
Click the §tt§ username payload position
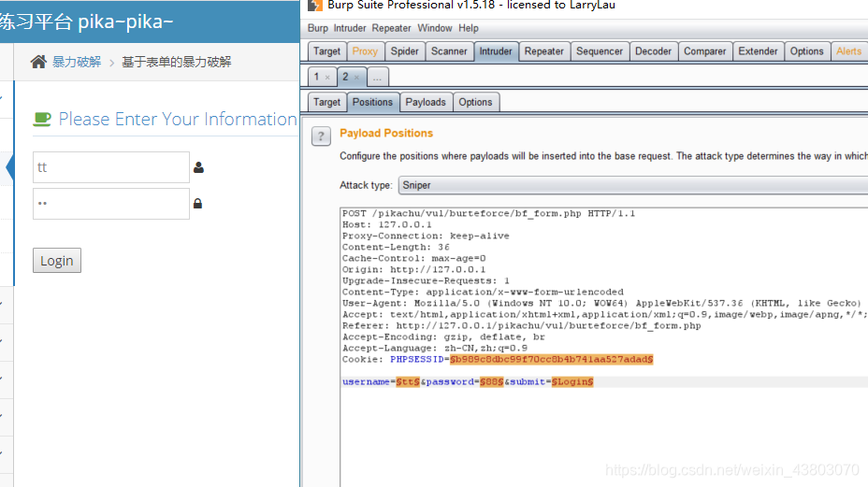408,382
